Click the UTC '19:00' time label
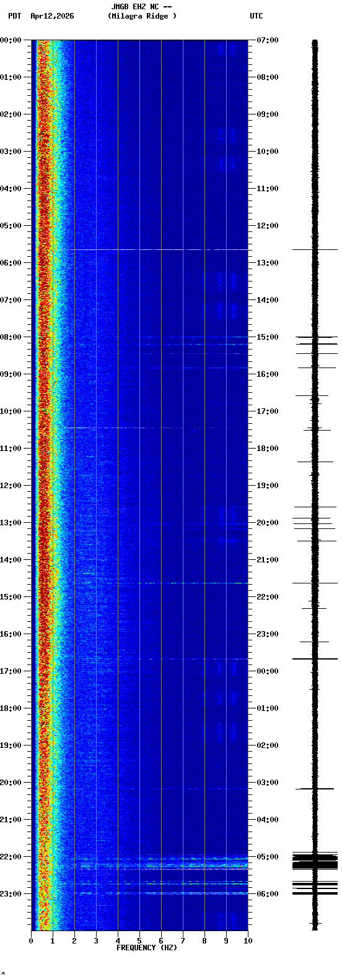The image size is (342, 980). (268, 486)
